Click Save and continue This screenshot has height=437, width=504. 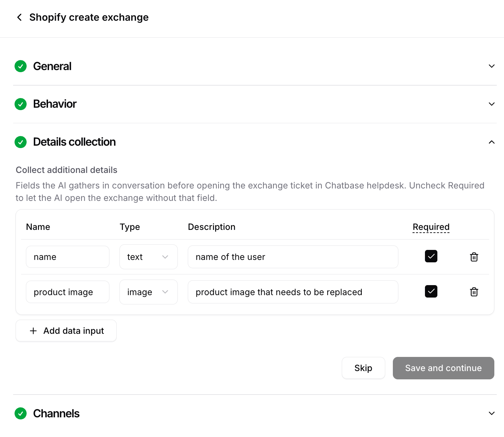[443, 368]
